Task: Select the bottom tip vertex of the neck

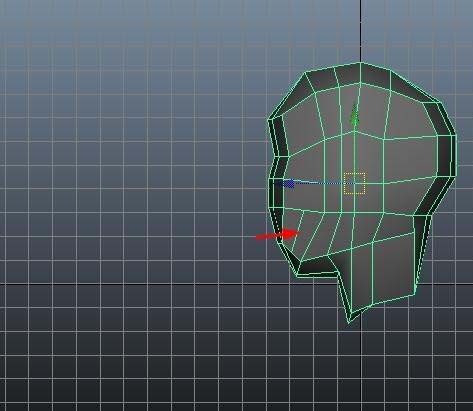Action: [x=349, y=322]
